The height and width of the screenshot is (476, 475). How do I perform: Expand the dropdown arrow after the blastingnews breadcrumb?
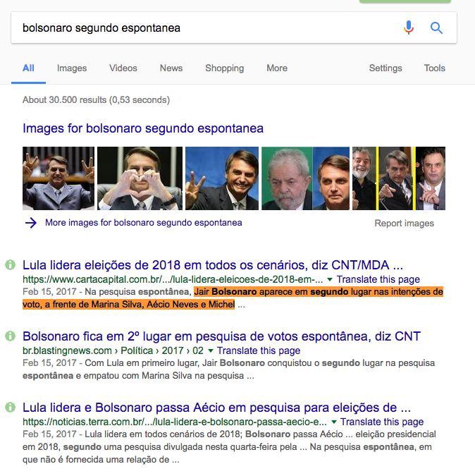coord(210,350)
